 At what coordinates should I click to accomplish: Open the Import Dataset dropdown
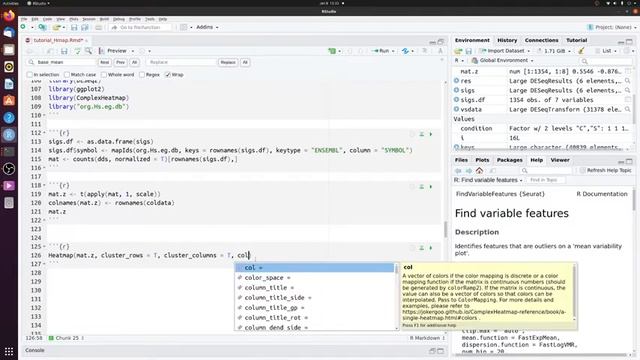[x=505, y=51]
